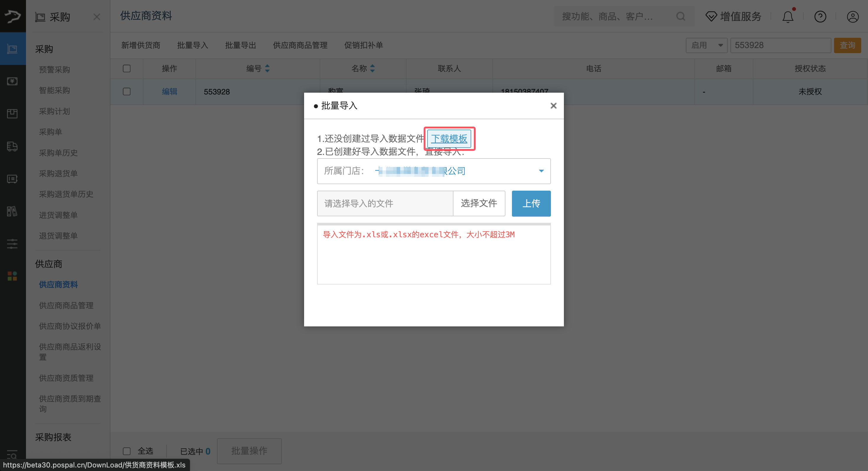Open the settings sliders sidebar icon
The height and width of the screenshot is (471, 868).
(x=12, y=243)
